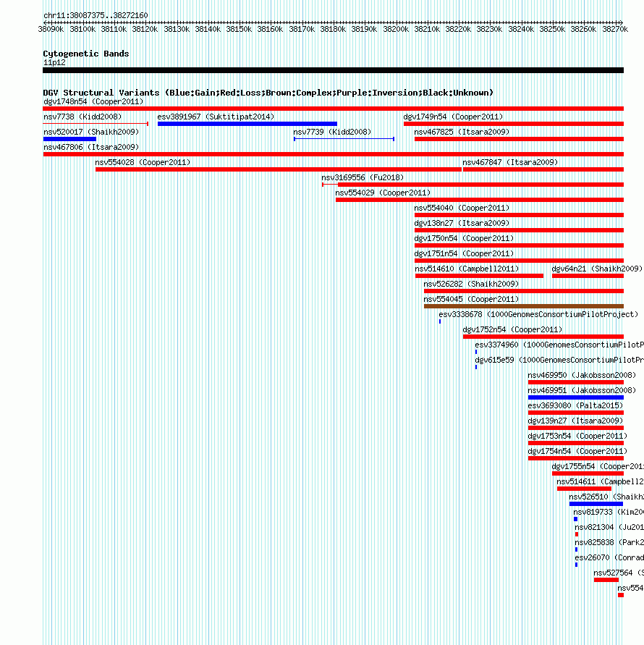Image resolution: width=644 pixels, height=645 pixels.
Task: Select the blue esv3891967 gain bar
Action: (247, 124)
